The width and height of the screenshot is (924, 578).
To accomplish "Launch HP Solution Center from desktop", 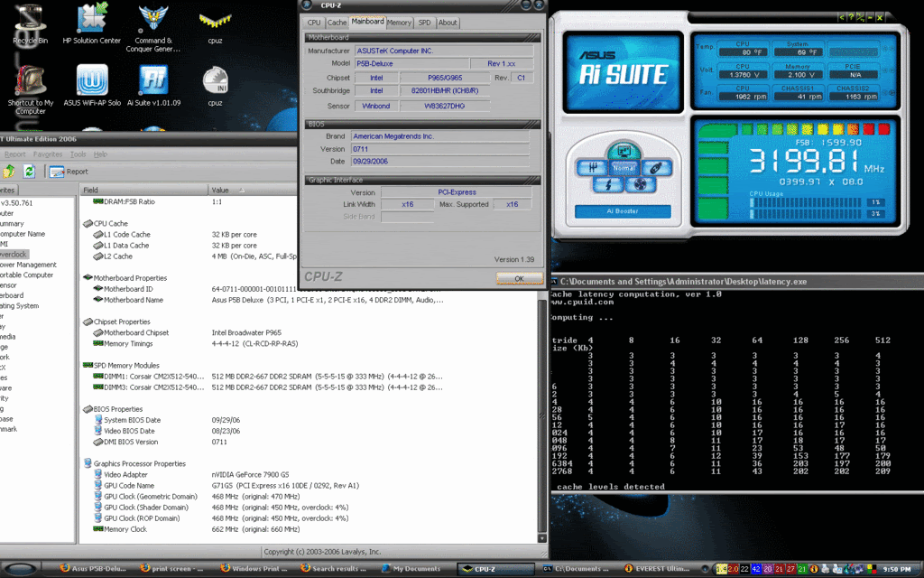I will point(91,23).
